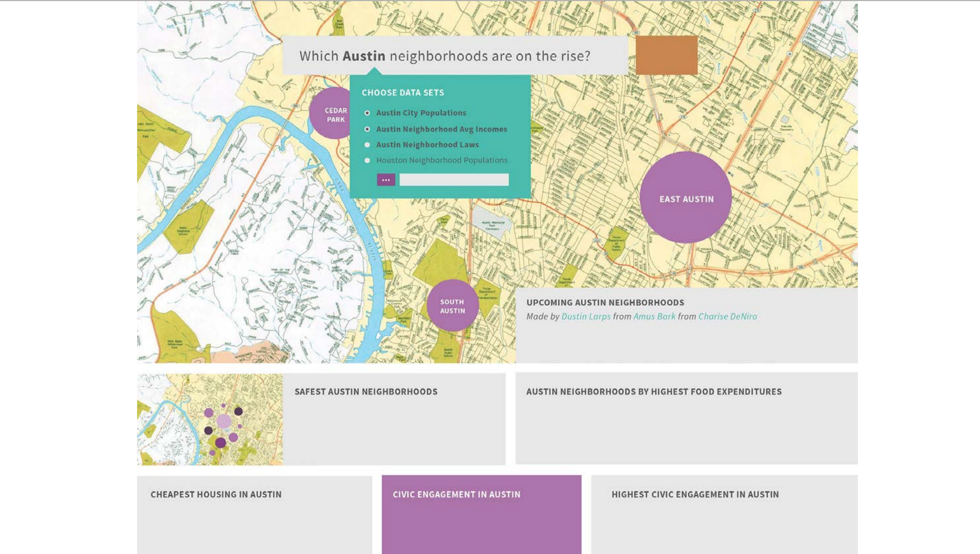The height and width of the screenshot is (554, 980).
Task: Open the Amus Bark profile link
Action: (653, 317)
